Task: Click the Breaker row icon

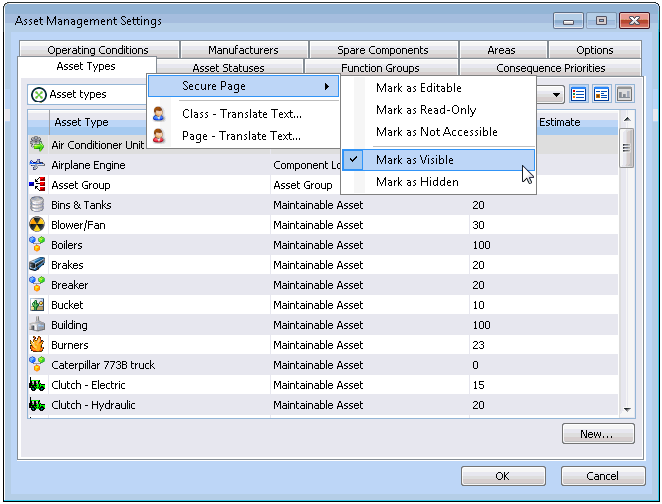Action: click(x=37, y=285)
